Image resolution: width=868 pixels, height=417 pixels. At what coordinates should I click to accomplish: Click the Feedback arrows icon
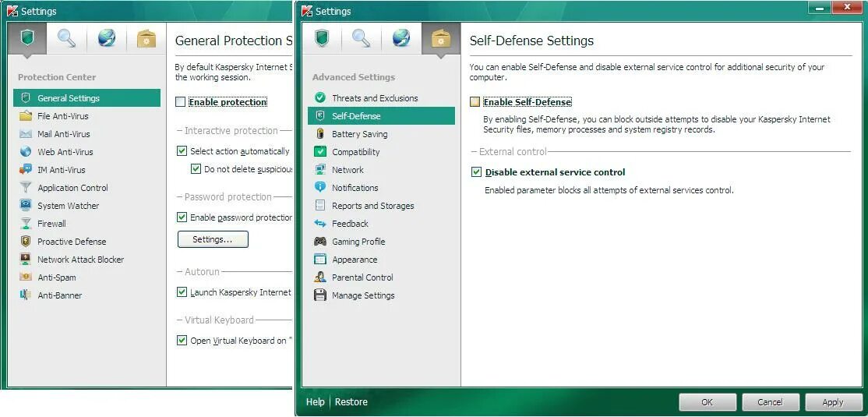point(320,224)
